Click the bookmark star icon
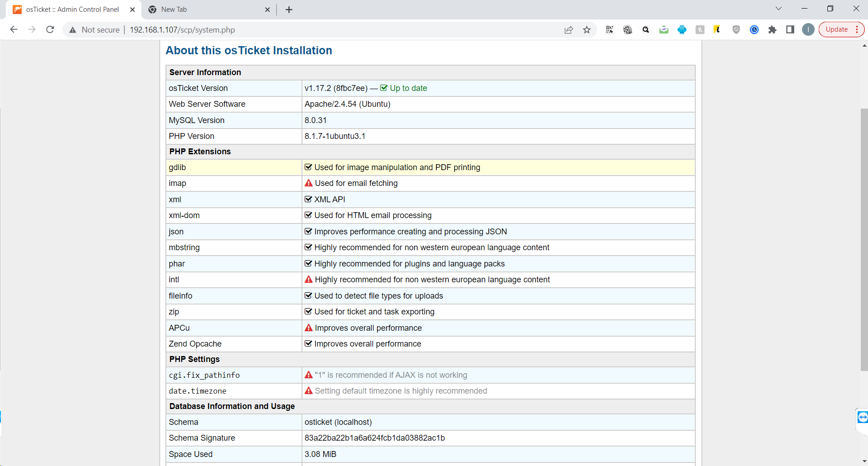 (587, 30)
